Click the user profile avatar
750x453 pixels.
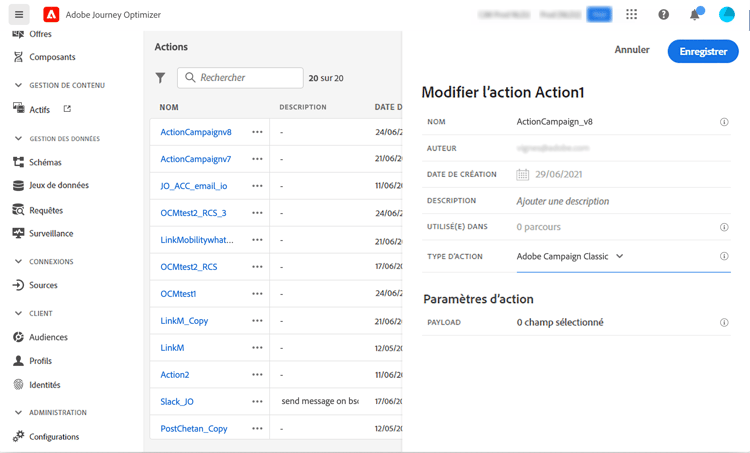[x=727, y=14]
